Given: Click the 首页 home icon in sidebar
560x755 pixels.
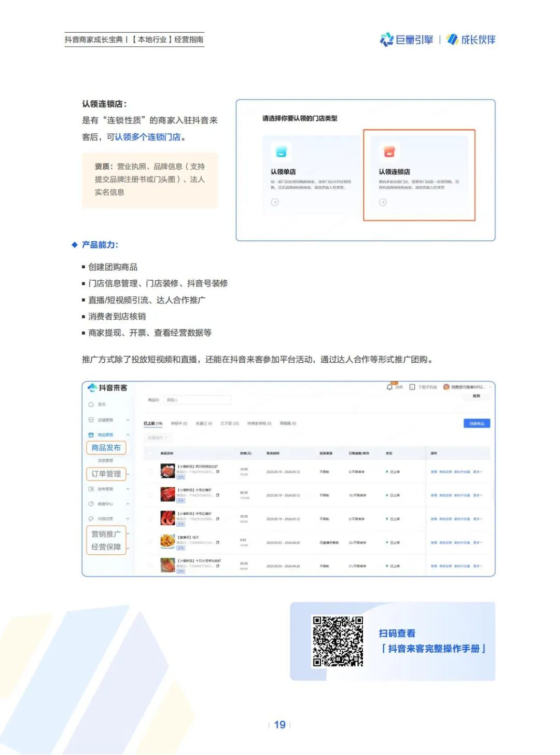Looking at the screenshot, I should click(x=91, y=404).
